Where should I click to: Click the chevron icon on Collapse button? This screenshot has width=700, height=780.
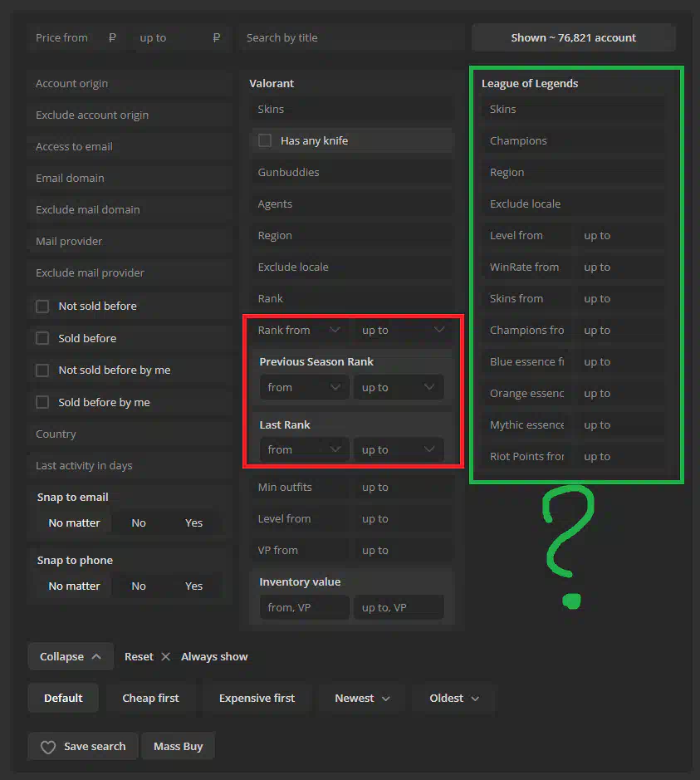pos(96,656)
